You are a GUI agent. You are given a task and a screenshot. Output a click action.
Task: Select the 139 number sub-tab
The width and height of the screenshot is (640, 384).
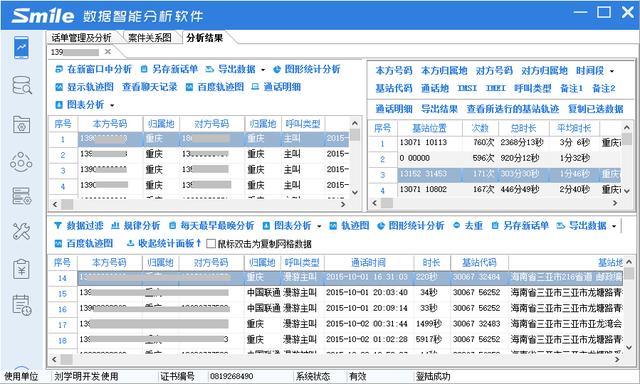point(75,52)
